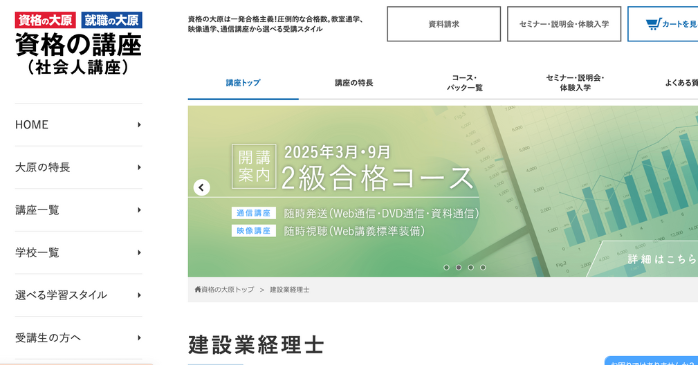Select the セミナー・説明会・体験入学 navigation tab

(x=575, y=83)
